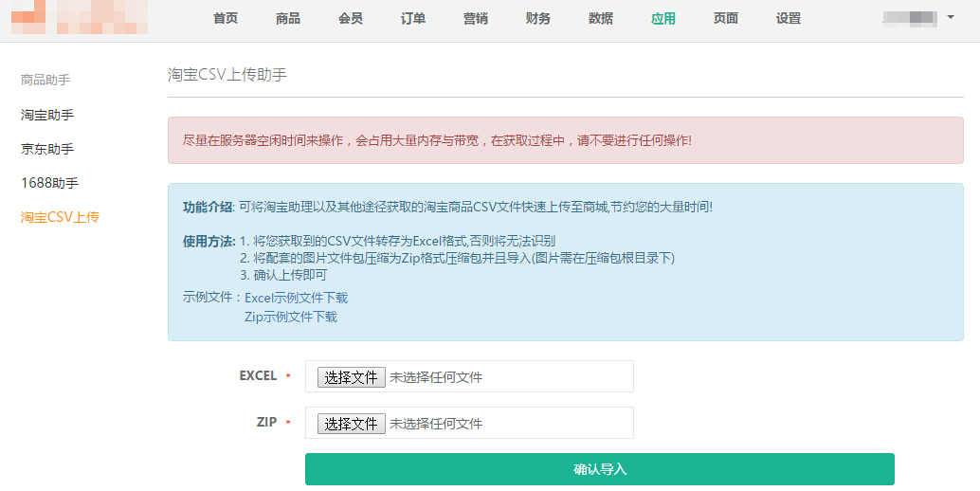
Task: Download the Zip示例文件 sample
Action: point(290,317)
